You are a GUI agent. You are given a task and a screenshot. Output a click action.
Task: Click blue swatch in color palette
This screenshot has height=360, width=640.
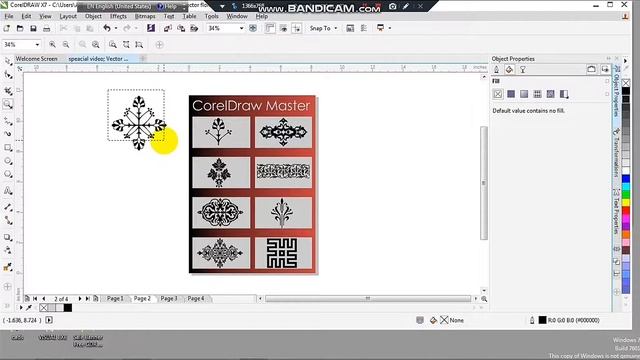tap(626, 179)
